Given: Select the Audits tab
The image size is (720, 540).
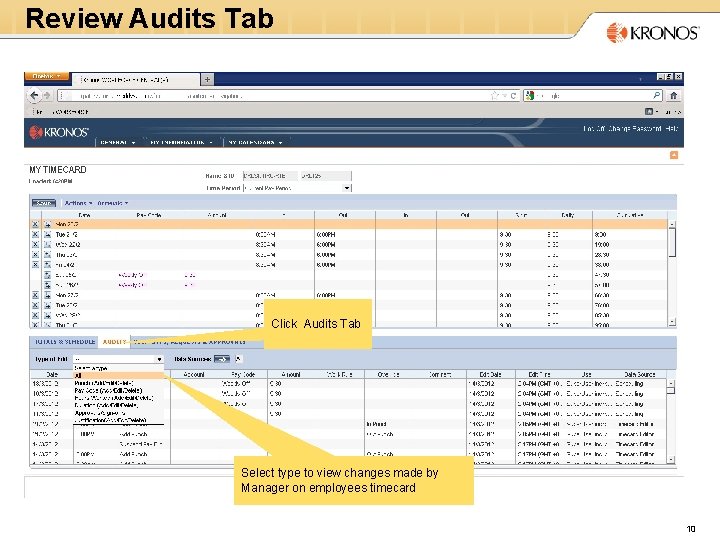Looking at the screenshot, I should pyautogui.click(x=114, y=342).
